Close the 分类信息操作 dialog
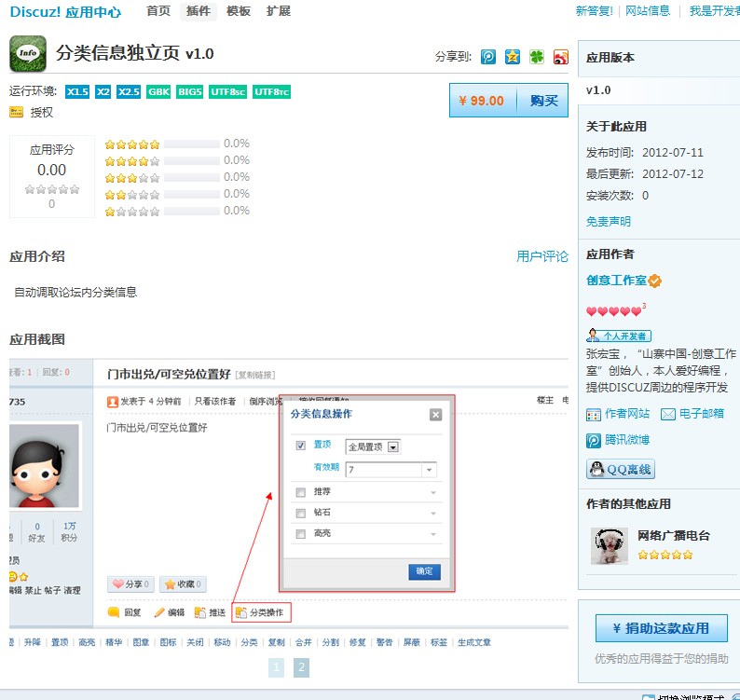 click(x=435, y=415)
